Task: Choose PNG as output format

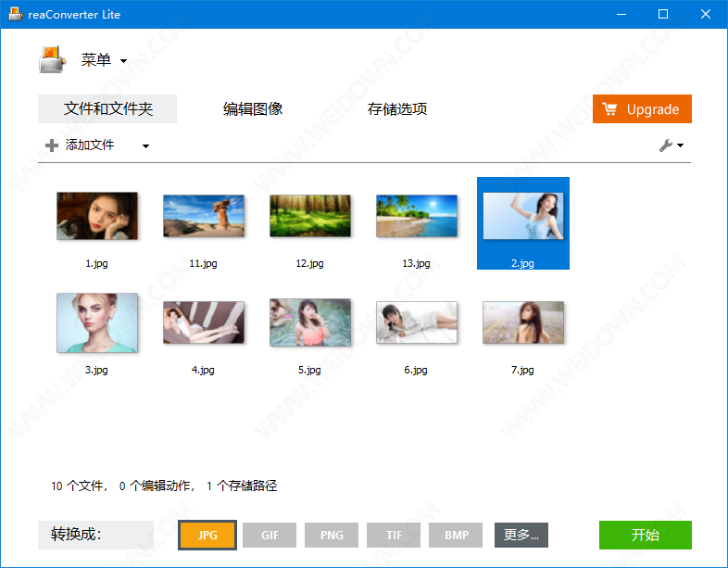Action: click(332, 535)
